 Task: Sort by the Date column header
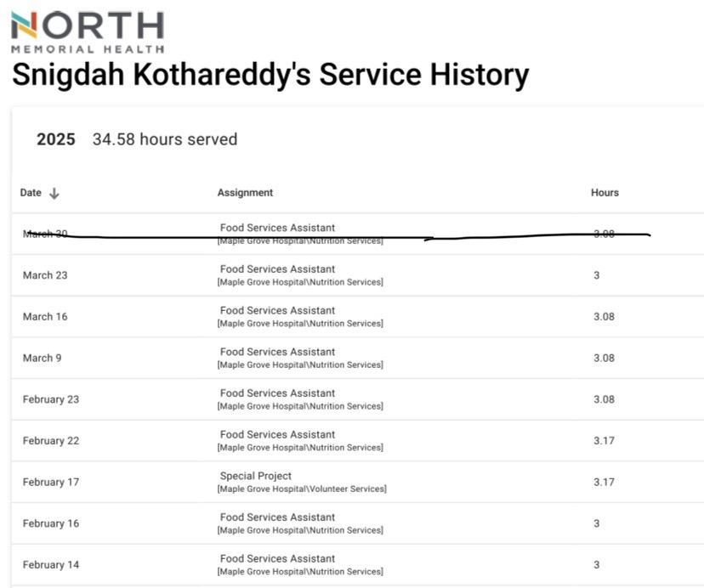(31, 193)
